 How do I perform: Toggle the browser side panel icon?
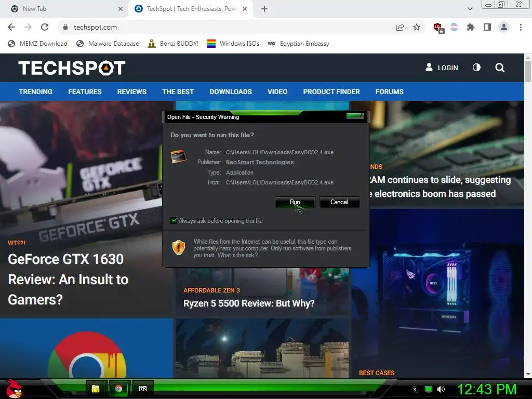(487, 27)
